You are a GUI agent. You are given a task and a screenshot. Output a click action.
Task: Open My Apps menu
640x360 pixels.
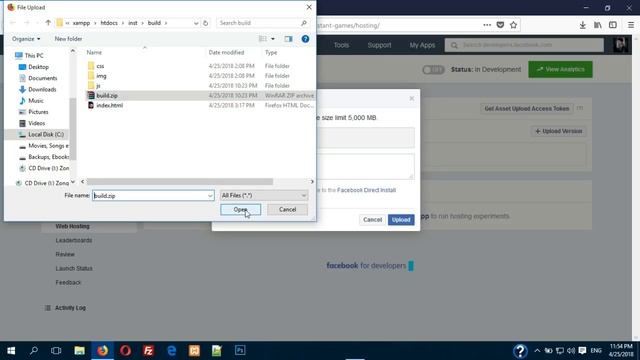coord(422,45)
